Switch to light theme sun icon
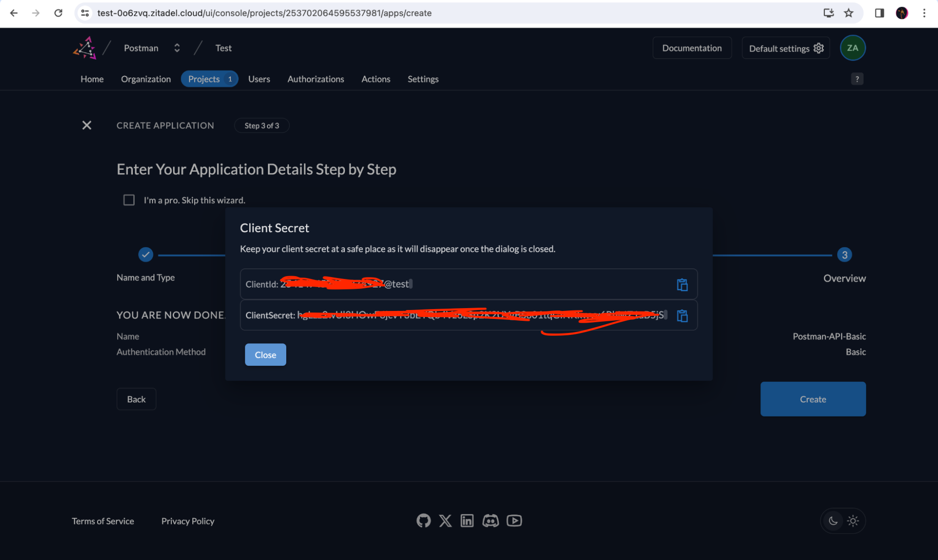Viewport: 938px width, 560px height. [853, 521]
